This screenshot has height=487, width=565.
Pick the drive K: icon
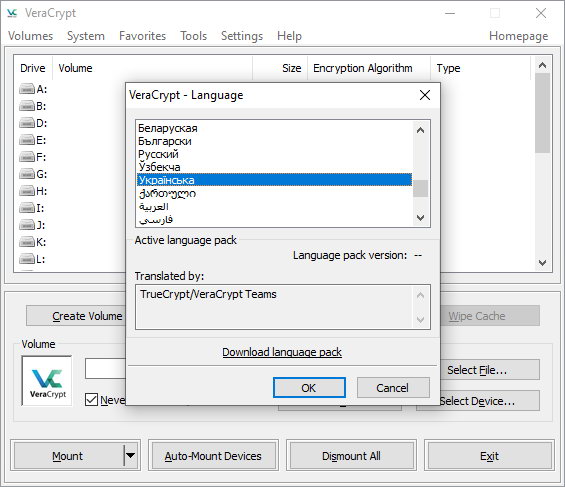click(27, 242)
